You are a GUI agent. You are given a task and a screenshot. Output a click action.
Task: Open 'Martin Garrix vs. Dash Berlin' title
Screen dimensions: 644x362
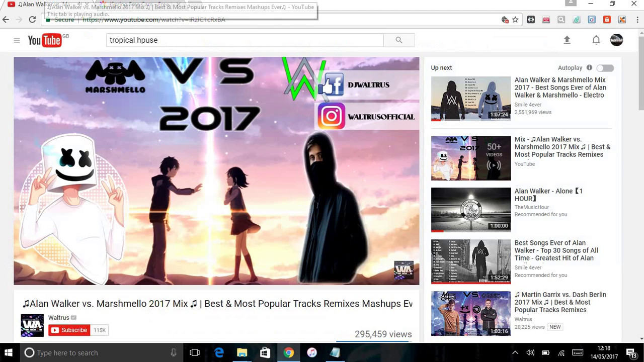560,302
